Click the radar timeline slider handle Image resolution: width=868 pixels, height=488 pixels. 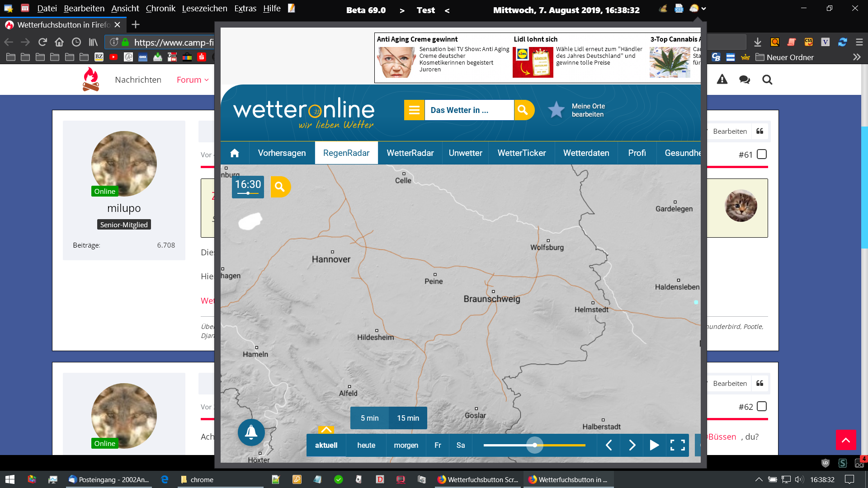[535, 445]
